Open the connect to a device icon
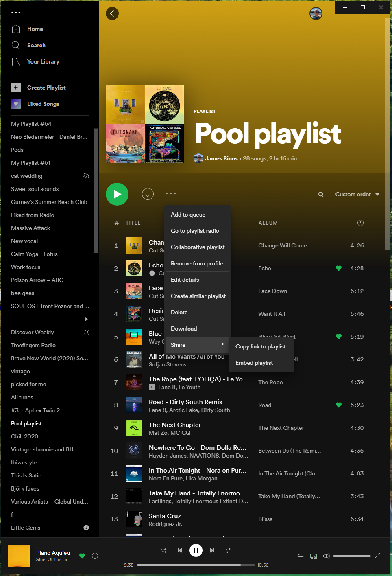Viewport: 392px width, 576px height. pos(314,556)
